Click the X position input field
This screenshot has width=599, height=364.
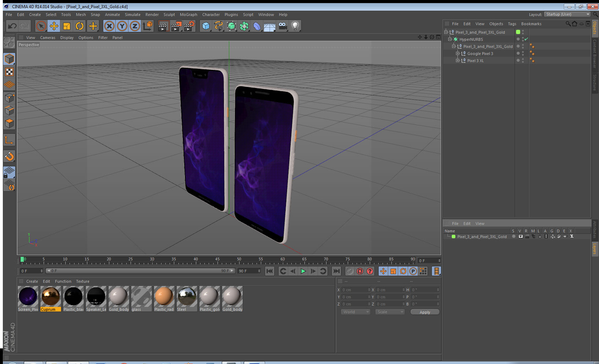(x=356, y=290)
